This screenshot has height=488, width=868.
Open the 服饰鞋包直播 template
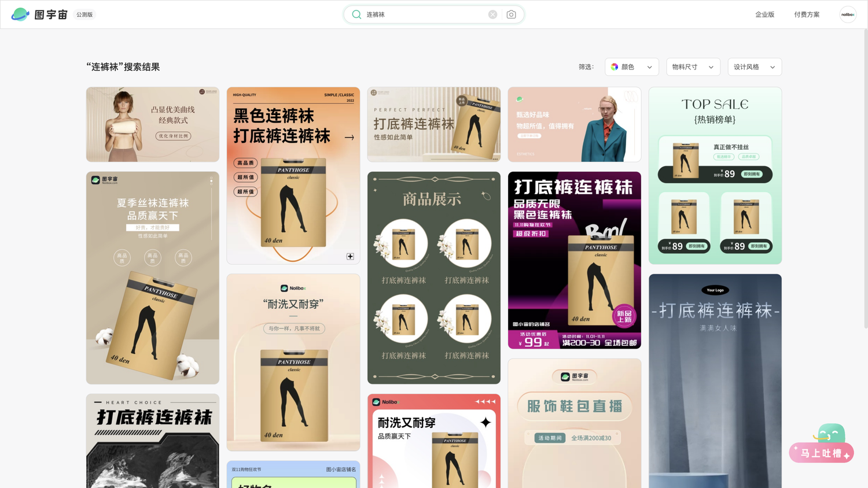click(x=575, y=423)
